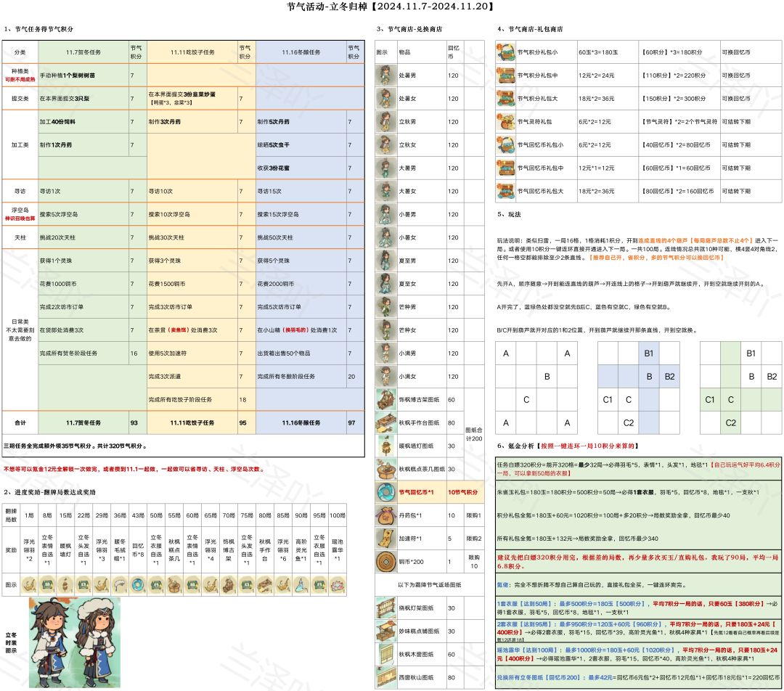
Task: Pick the 夏至女 costume icon
Action: (385, 284)
